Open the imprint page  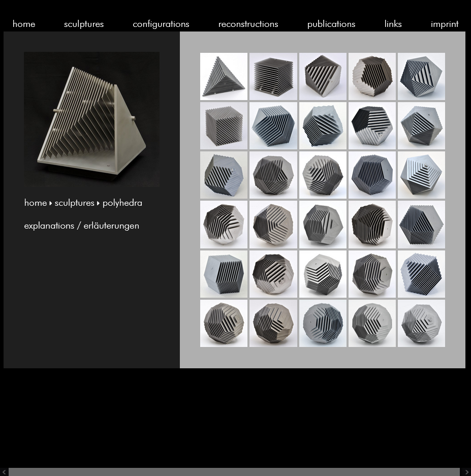click(x=445, y=24)
